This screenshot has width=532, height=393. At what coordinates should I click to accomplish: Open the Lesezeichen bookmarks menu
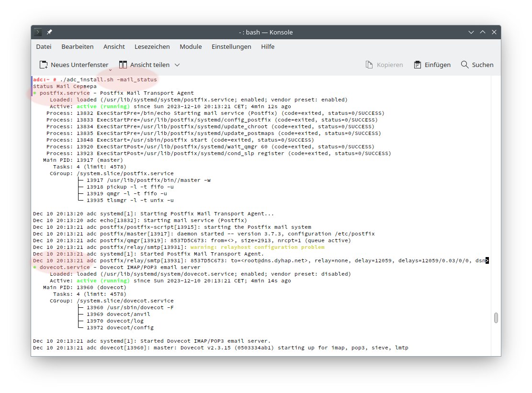pos(152,46)
